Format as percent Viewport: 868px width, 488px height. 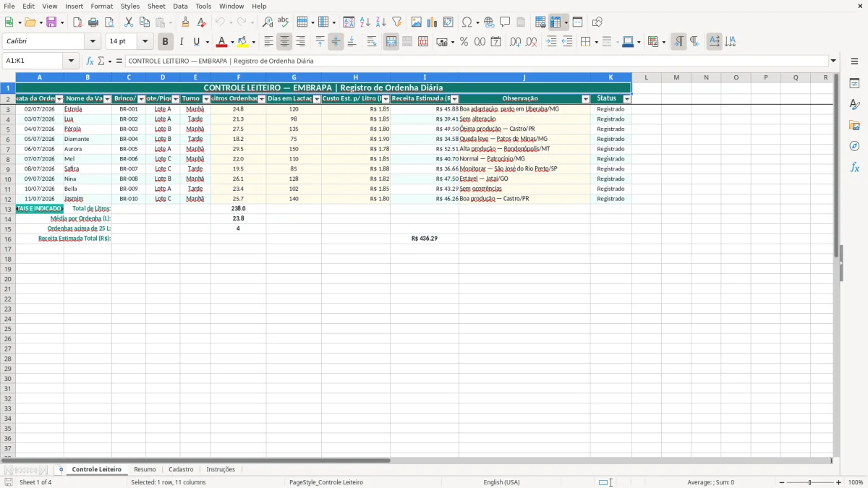(x=464, y=42)
